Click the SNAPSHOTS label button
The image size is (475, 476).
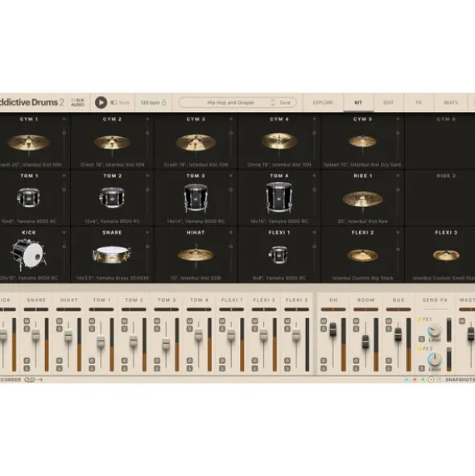pos(460,379)
